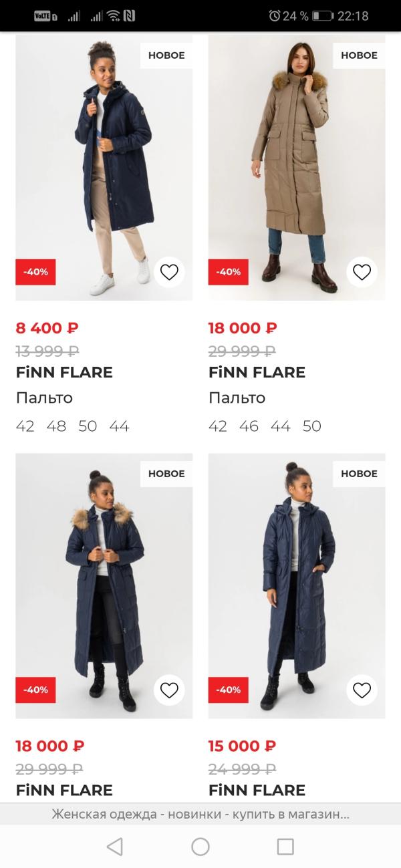This screenshot has height=868, width=401.
Task: Tap heart on bottom-left navy coat
Action: [169, 690]
